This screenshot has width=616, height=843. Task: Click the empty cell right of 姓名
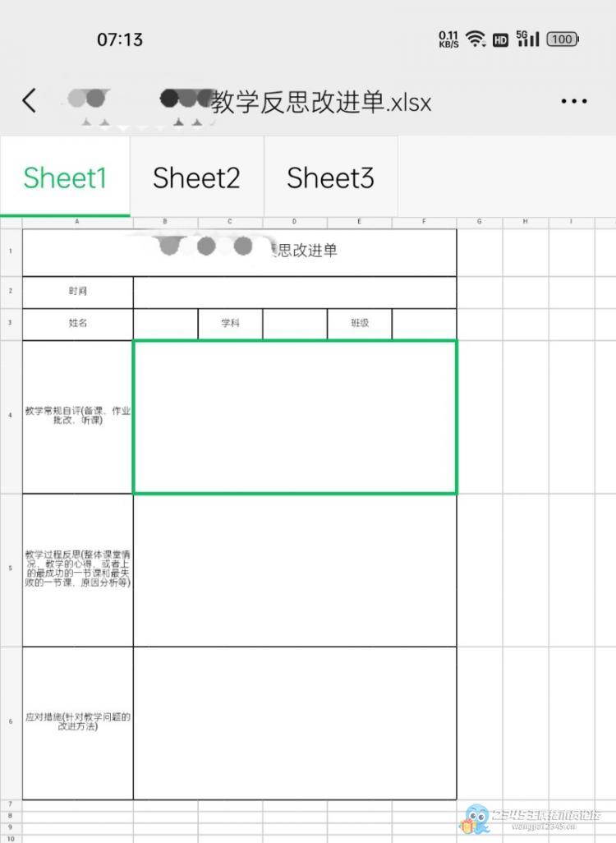[x=165, y=324]
